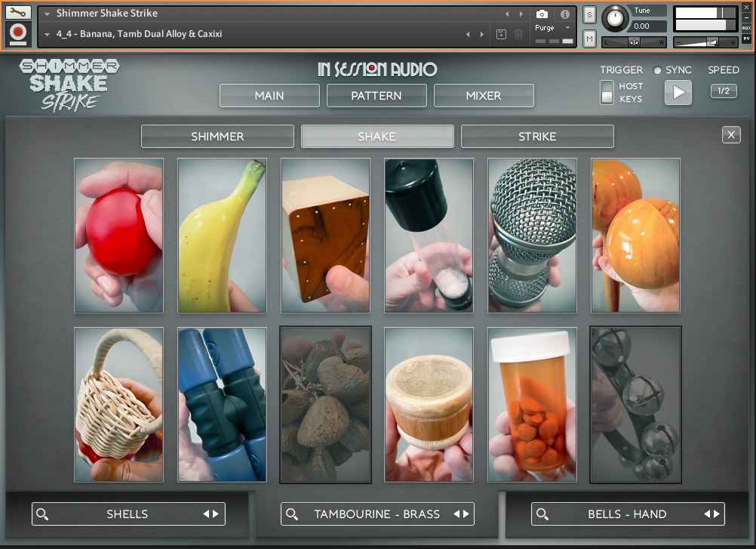Open the SHELLS instrument selector
The width and height of the screenshot is (756, 549).
click(x=128, y=514)
